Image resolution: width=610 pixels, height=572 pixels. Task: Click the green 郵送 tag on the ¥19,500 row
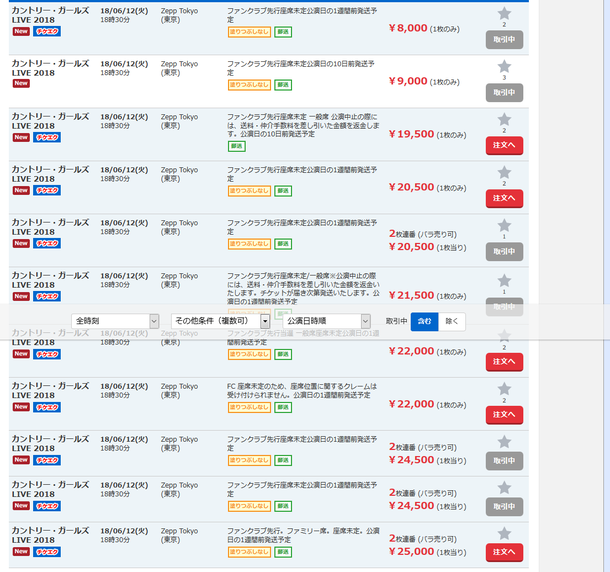coord(237,146)
